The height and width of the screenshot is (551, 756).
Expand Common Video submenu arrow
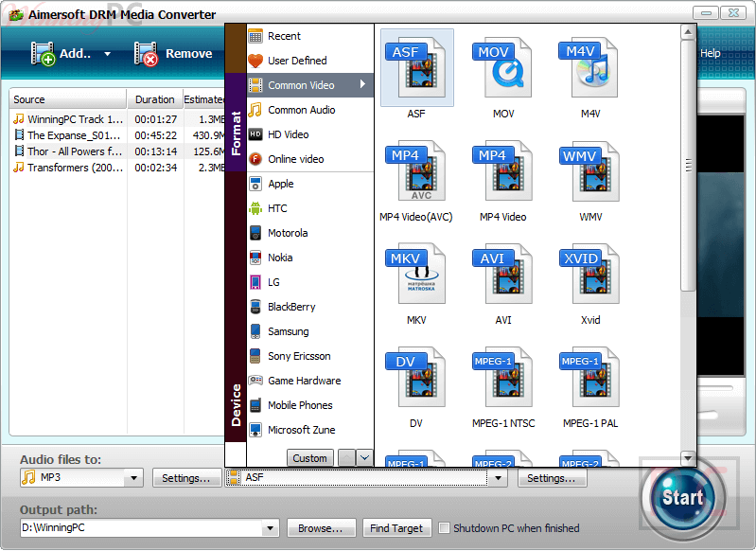point(363,84)
